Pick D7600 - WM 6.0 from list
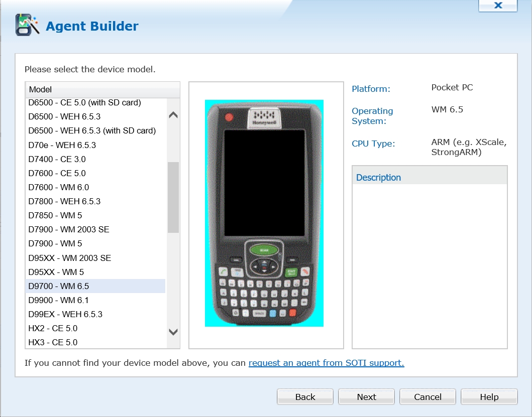Image resolution: width=532 pixels, height=417 pixels. (59, 187)
